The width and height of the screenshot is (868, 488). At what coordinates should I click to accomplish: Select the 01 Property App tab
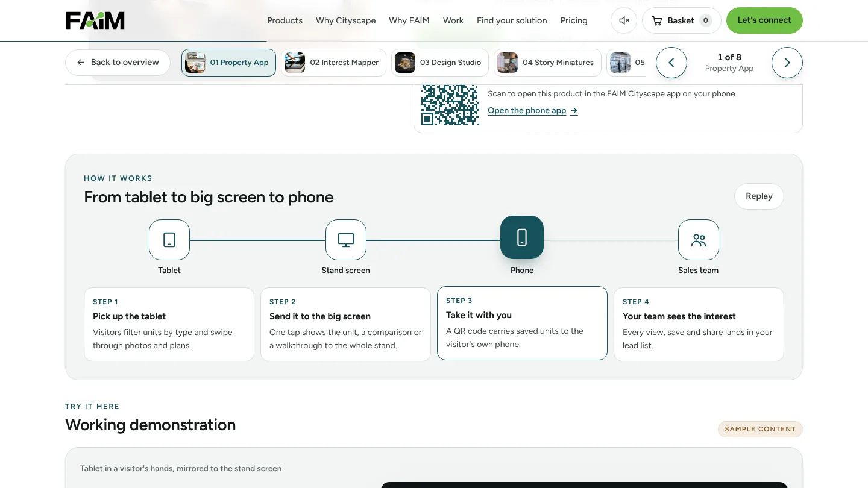[228, 63]
